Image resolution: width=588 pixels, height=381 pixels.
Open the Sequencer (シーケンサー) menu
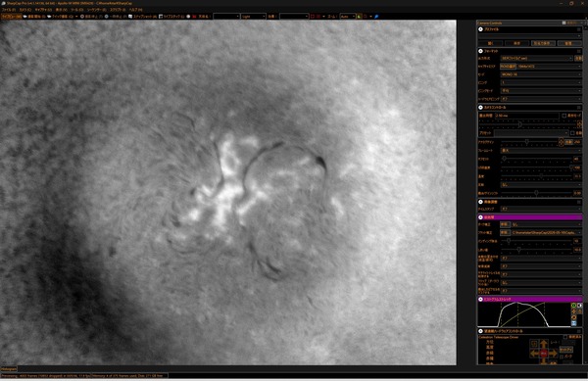(96, 10)
